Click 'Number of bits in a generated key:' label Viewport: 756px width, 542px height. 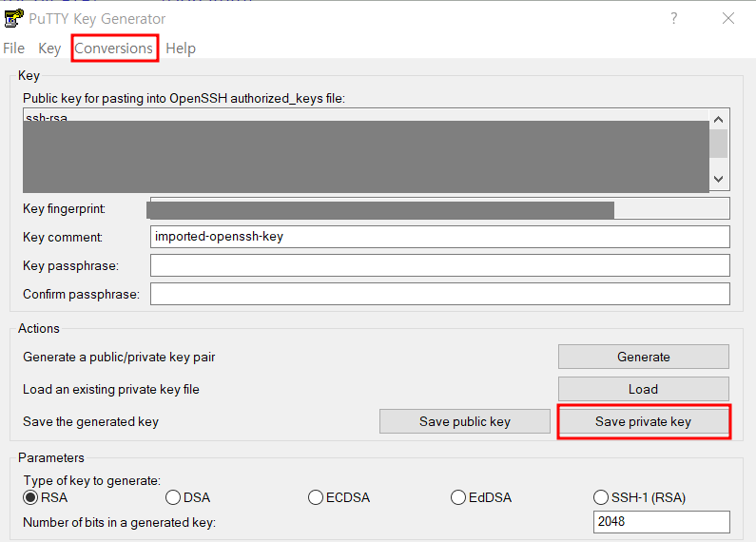pyautogui.click(x=119, y=523)
